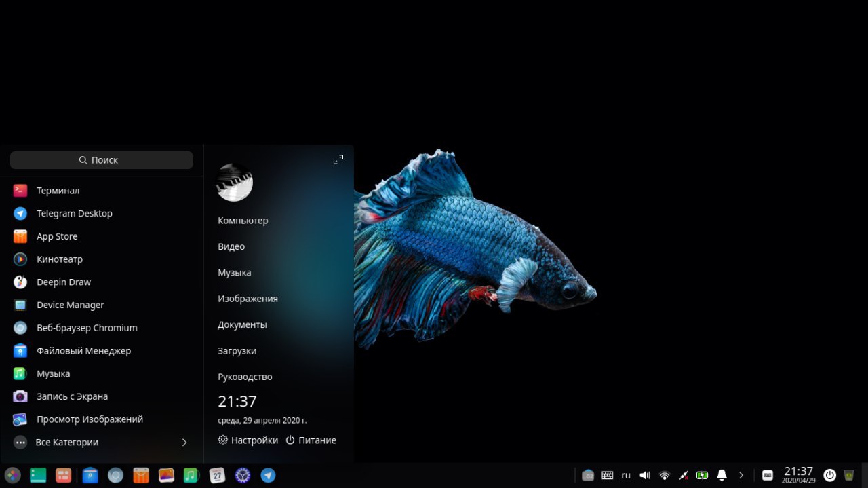Viewport: 868px width, 488px height.
Task: Click the user avatar picture
Action: click(x=235, y=183)
